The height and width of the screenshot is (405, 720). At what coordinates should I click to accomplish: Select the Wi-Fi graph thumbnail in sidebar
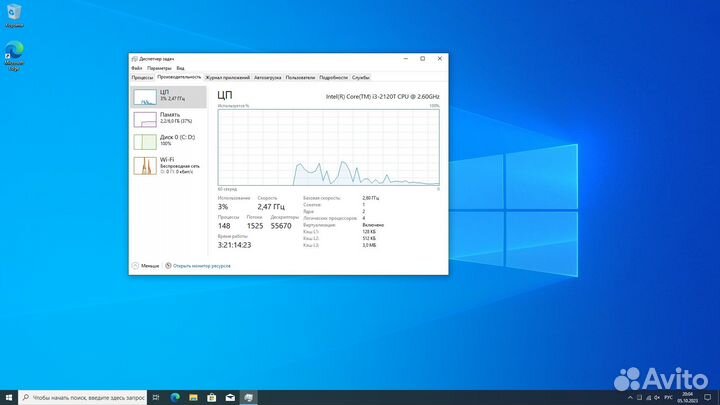point(145,165)
